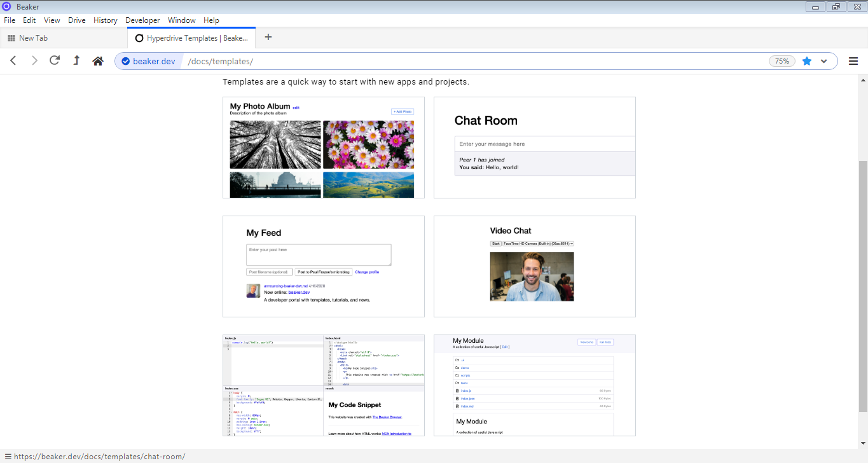Click the address bar URL path
The height and width of the screenshot is (463, 868).
pyautogui.click(x=221, y=62)
